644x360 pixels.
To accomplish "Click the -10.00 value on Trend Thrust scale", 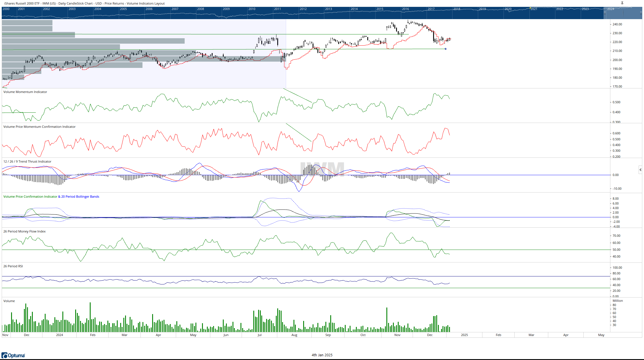I will [x=617, y=189].
